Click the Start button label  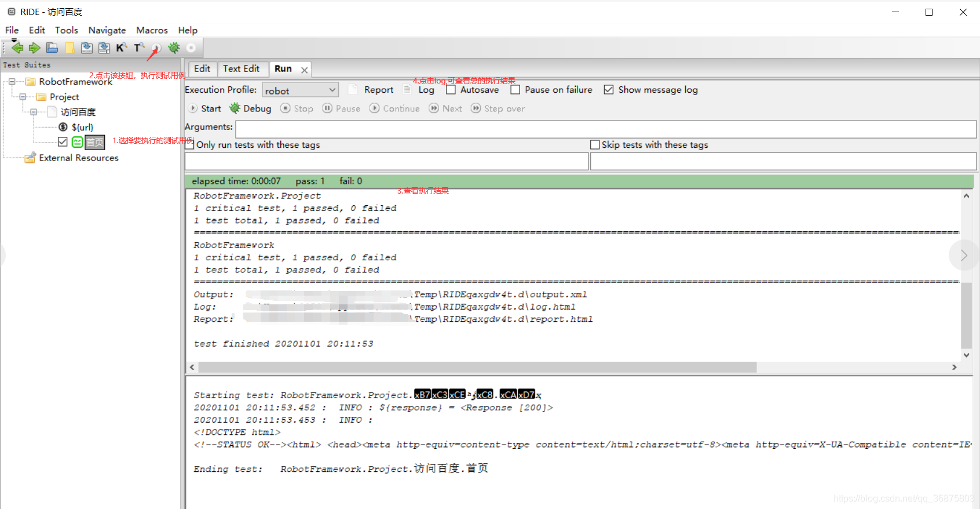point(211,108)
